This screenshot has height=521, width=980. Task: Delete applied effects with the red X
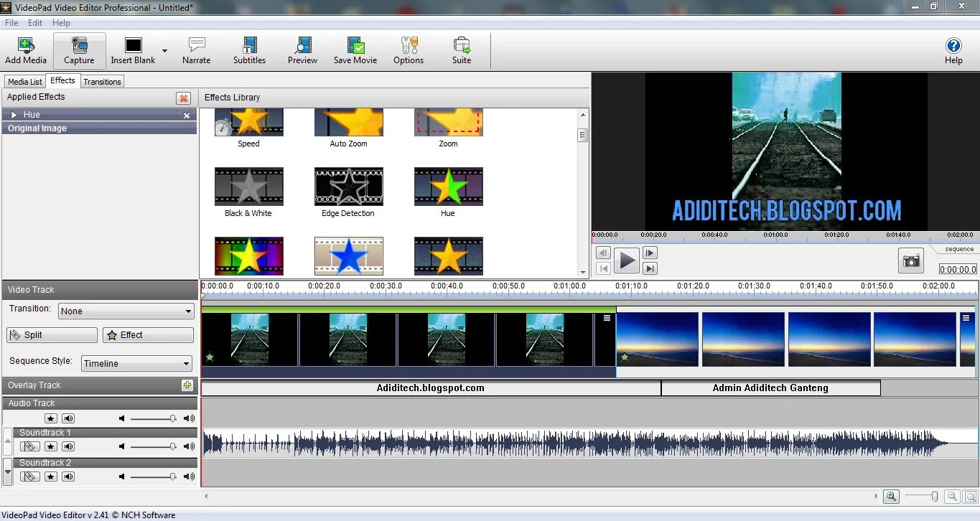[184, 98]
